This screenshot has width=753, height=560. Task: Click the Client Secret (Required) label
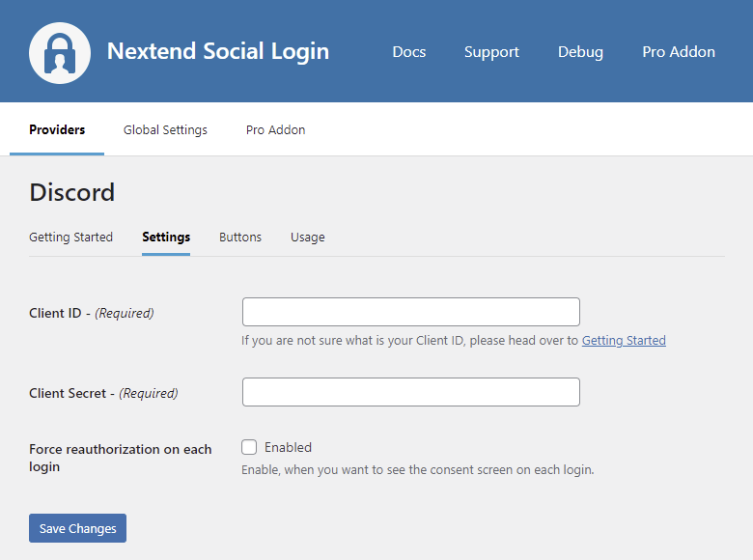coord(103,393)
